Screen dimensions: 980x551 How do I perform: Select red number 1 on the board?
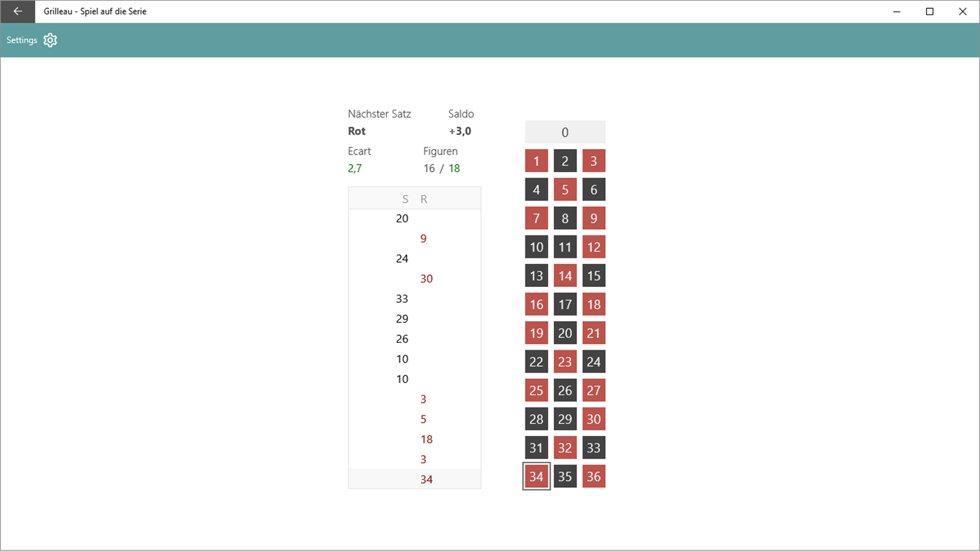(x=536, y=161)
